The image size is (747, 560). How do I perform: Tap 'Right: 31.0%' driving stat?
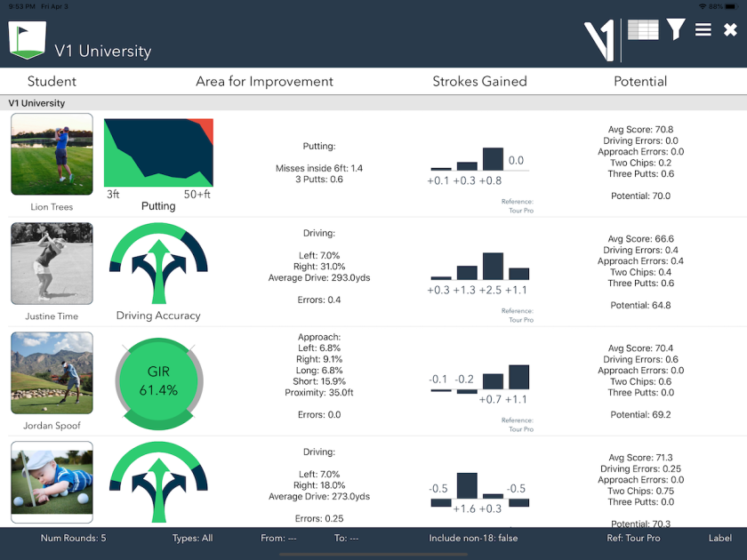319,267
